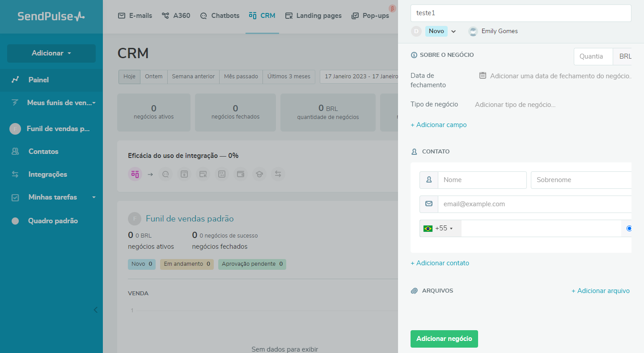The width and height of the screenshot is (644, 353).
Task: Click the wallet payments integration icon
Action: coord(241,174)
